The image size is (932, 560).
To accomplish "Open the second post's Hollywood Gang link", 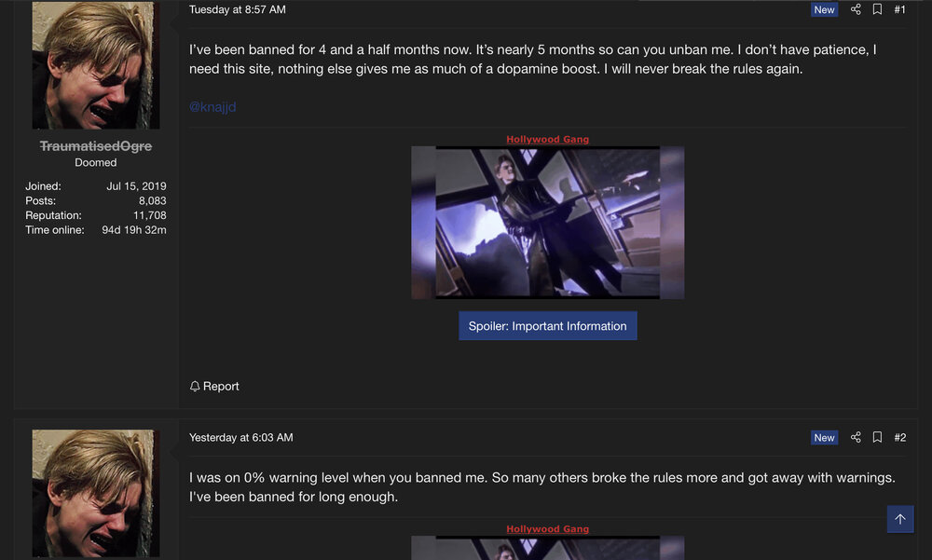I will (x=547, y=529).
